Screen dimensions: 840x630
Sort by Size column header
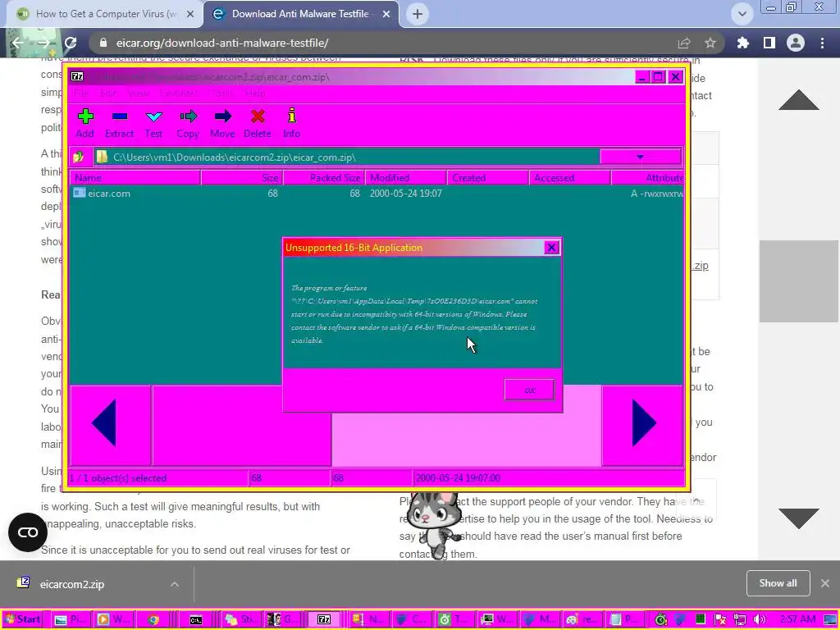[x=242, y=178]
